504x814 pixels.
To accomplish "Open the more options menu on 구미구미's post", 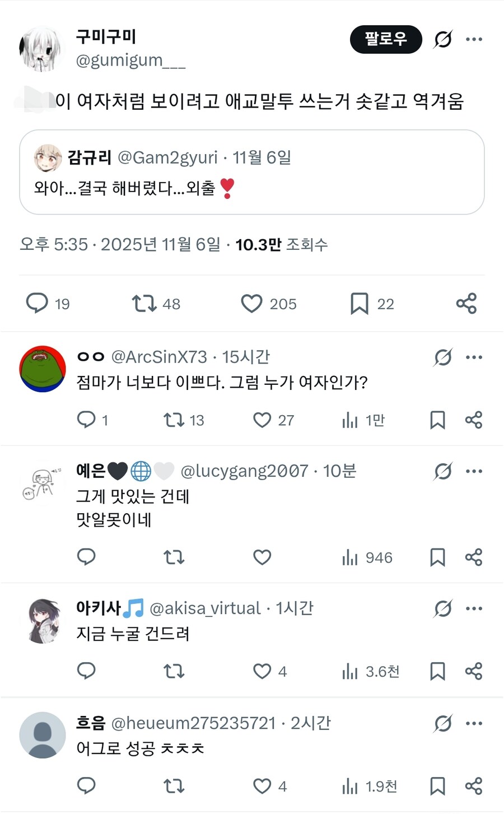I will coord(474,39).
